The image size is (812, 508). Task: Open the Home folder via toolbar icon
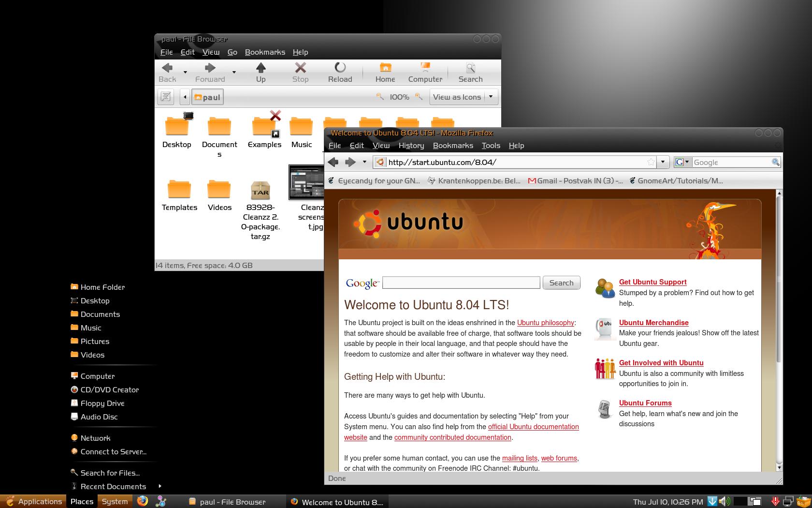point(385,72)
